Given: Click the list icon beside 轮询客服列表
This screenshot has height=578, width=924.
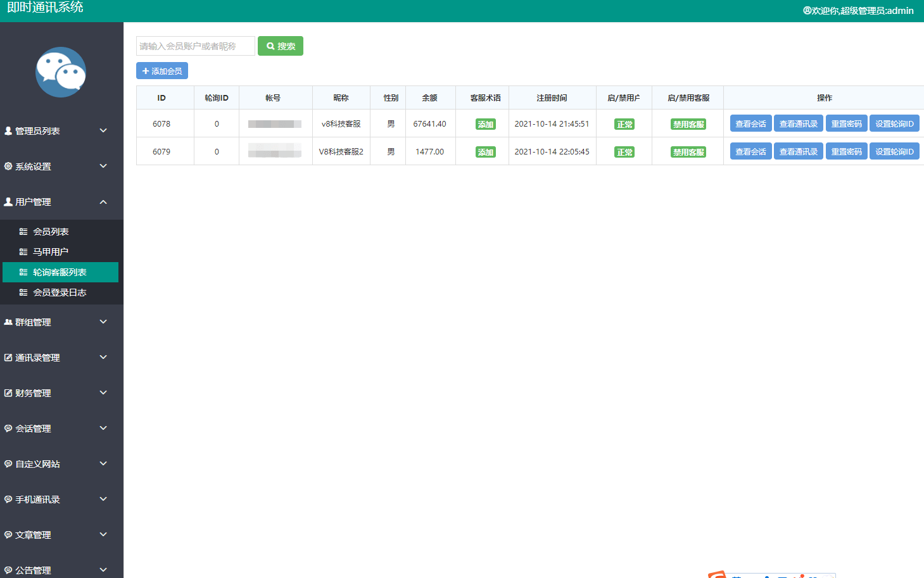Looking at the screenshot, I should point(23,272).
